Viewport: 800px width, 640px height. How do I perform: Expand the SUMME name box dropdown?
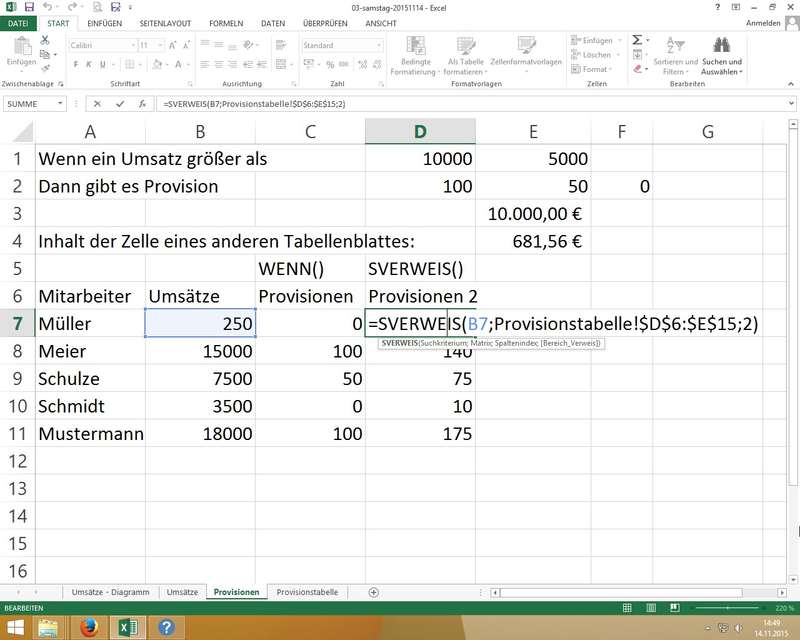(61, 103)
